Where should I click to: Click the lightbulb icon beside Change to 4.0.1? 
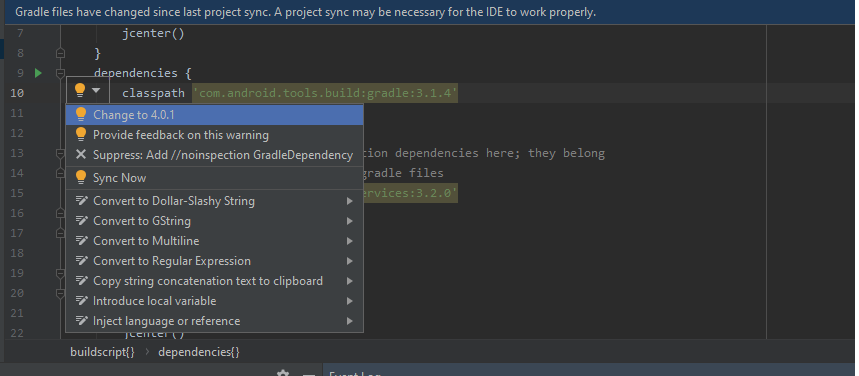coord(81,115)
